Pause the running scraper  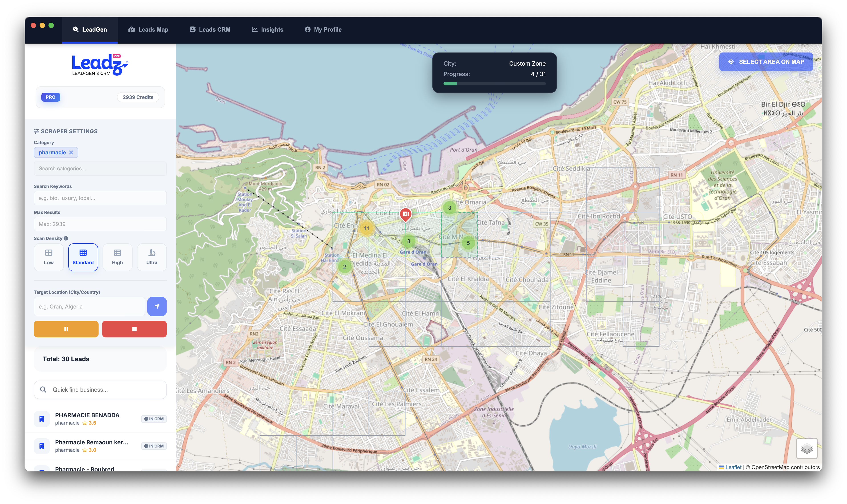click(x=66, y=329)
